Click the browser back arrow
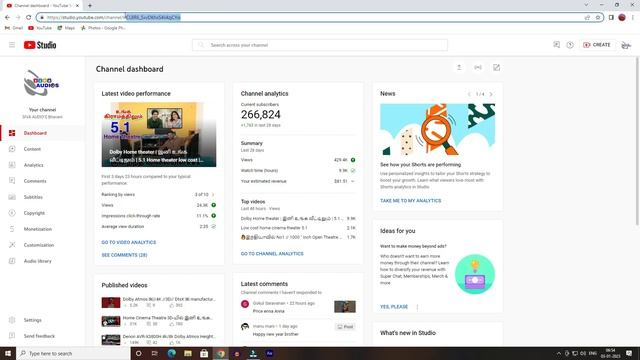The height and width of the screenshot is (360, 640). point(7,18)
